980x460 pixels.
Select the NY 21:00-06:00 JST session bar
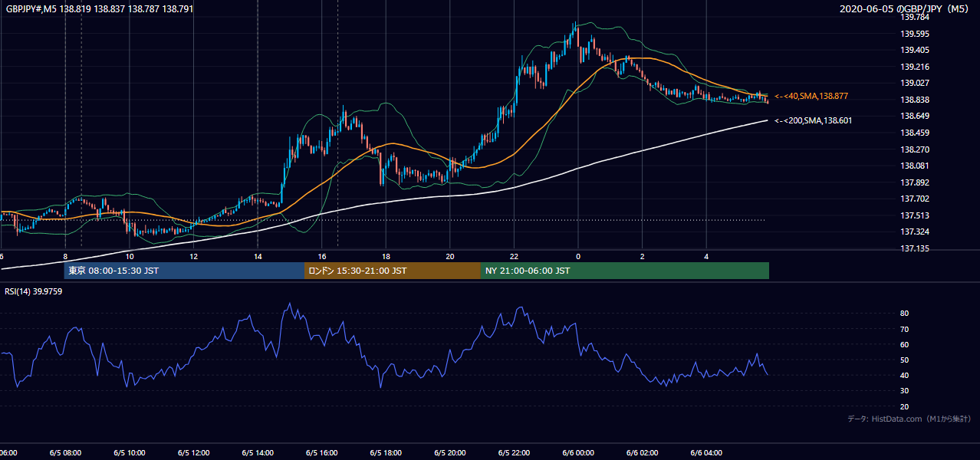[625, 271]
